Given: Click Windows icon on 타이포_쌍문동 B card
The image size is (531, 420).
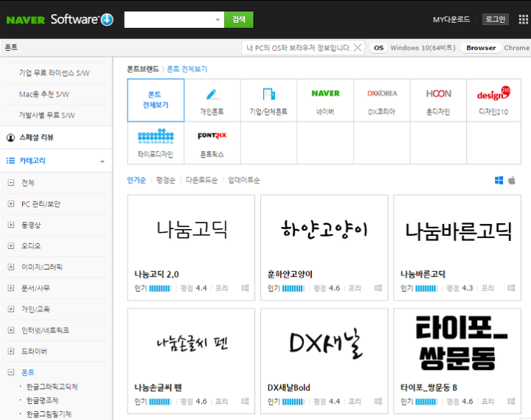Looking at the screenshot, I should (x=511, y=402).
